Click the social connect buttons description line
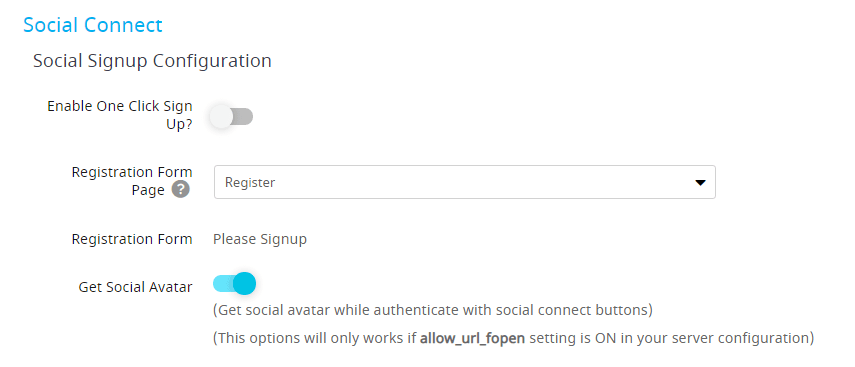This screenshot has height=367, width=855. pos(433,310)
